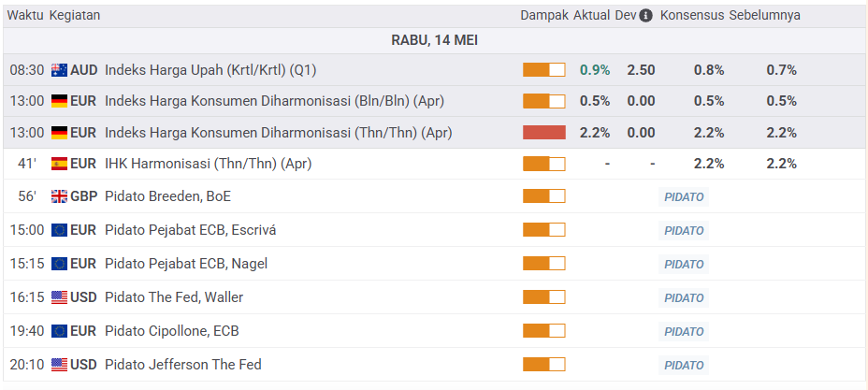Click the Dev info icon in header
The height and width of the screenshot is (390, 868).
point(645,16)
